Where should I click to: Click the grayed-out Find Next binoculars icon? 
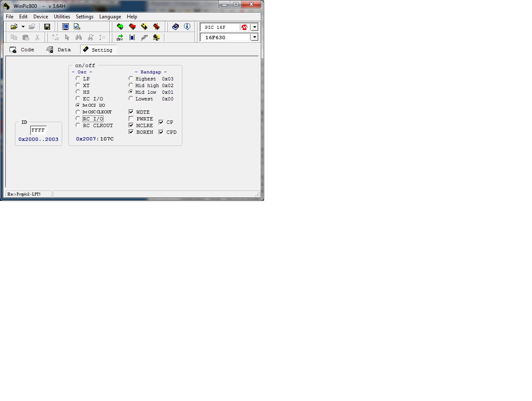91,38
